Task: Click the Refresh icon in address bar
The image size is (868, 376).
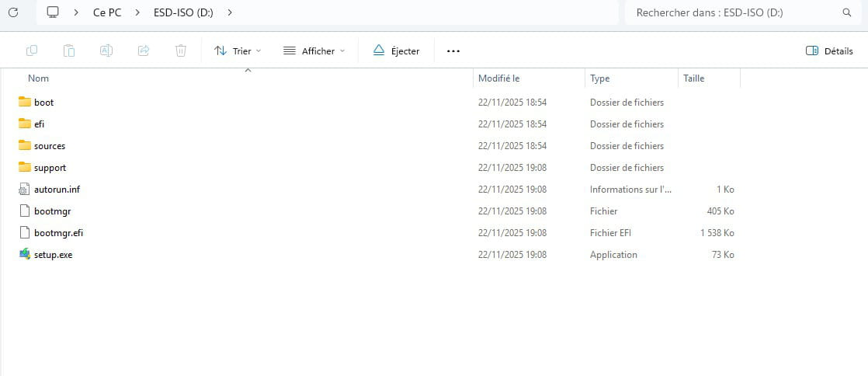Action: [x=12, y=12]
